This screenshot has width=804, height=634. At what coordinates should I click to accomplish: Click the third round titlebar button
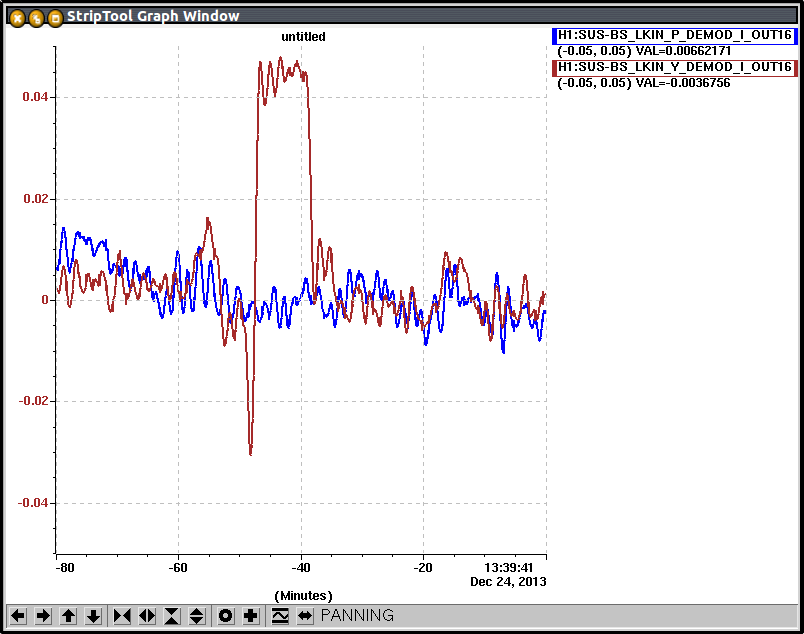tap(55, 18)
